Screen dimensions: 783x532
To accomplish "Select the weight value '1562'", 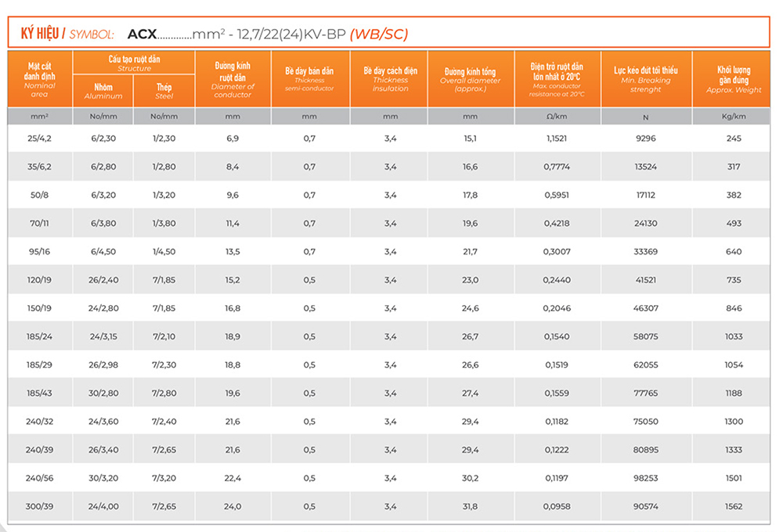I will 733,506.
